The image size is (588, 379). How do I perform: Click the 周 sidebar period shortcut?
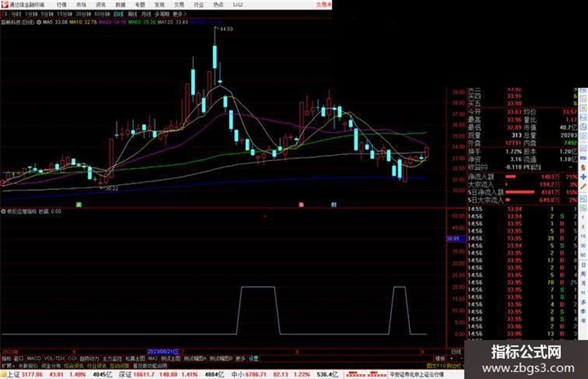(583, 274)
